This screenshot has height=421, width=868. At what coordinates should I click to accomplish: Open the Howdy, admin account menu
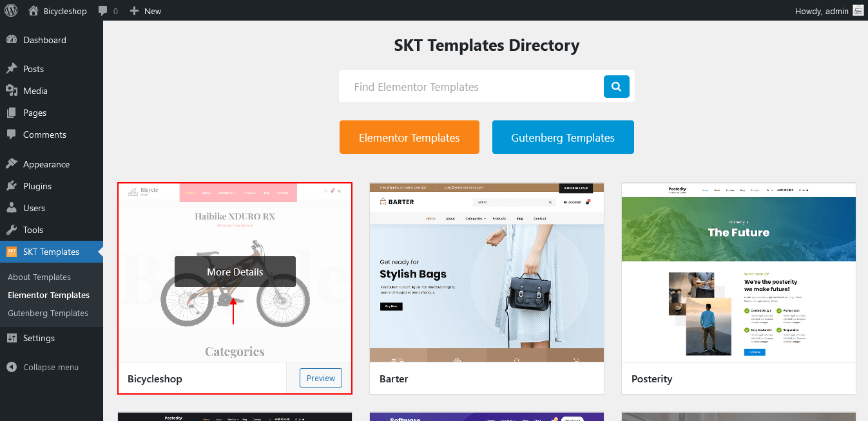[x=829, y=10]
